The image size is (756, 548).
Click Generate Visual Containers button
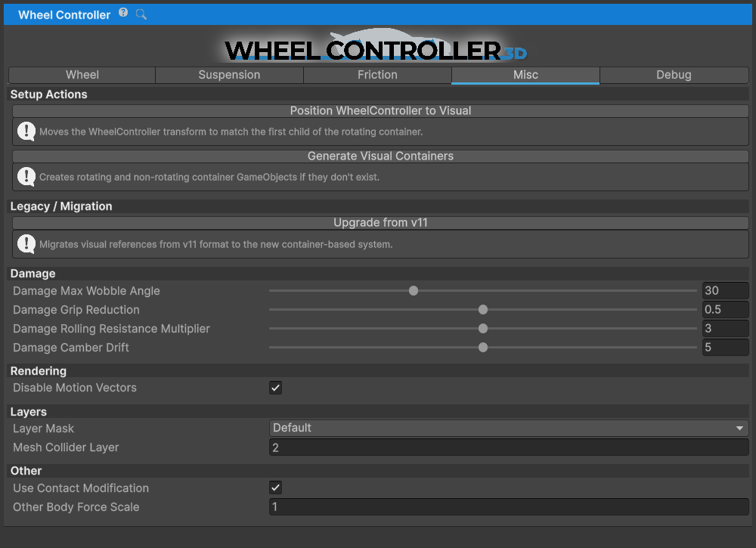click(x=380, y=156)
